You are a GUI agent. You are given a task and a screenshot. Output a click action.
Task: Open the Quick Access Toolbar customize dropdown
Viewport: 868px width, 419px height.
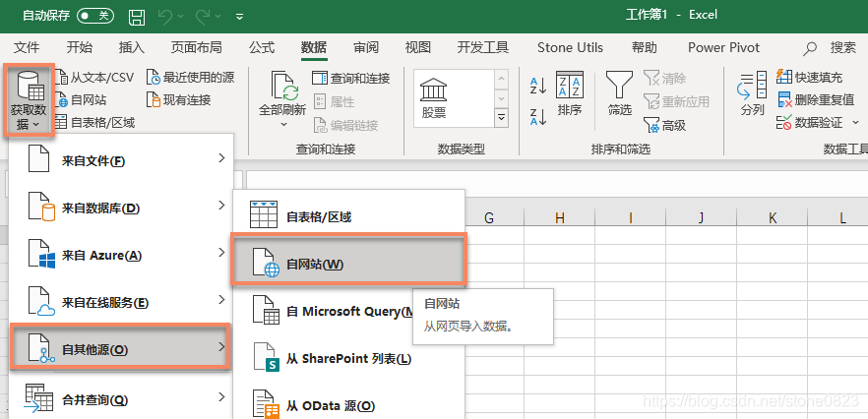pos(239,17)
